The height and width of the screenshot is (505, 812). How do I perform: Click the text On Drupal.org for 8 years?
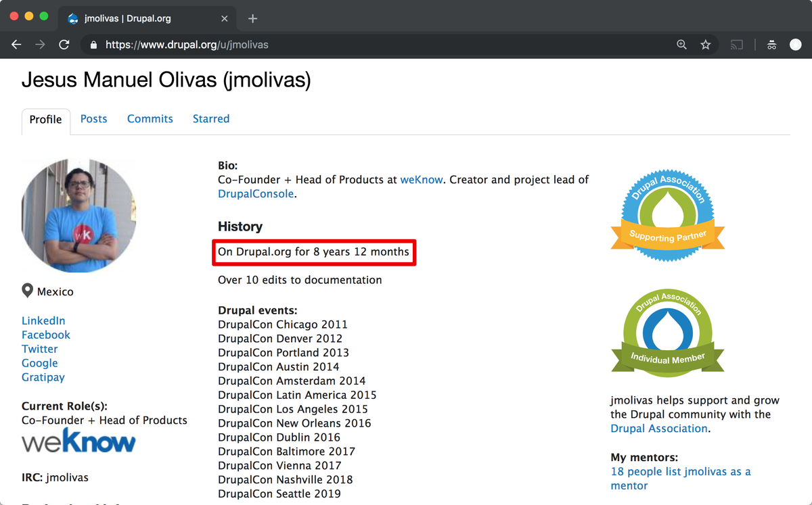313,252
